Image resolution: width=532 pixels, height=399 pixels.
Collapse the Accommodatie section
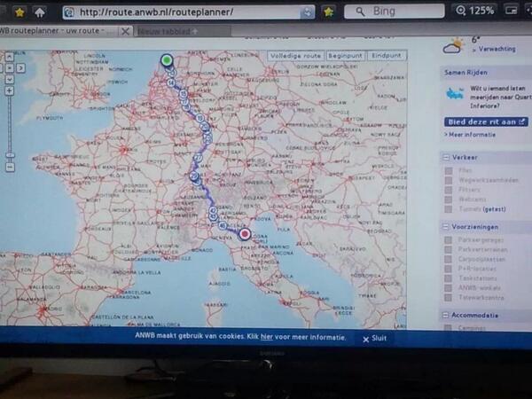[x=445, y=316]
